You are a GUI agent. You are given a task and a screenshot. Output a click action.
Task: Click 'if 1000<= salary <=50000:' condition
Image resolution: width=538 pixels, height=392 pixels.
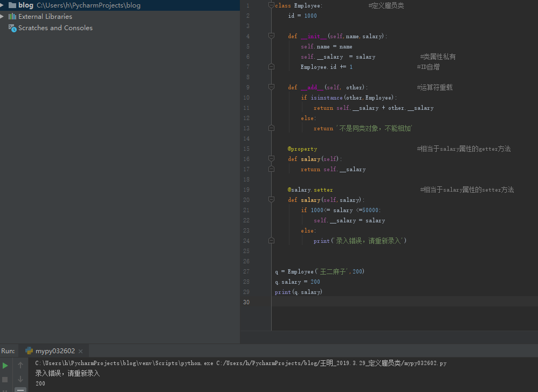coord(341,210)
